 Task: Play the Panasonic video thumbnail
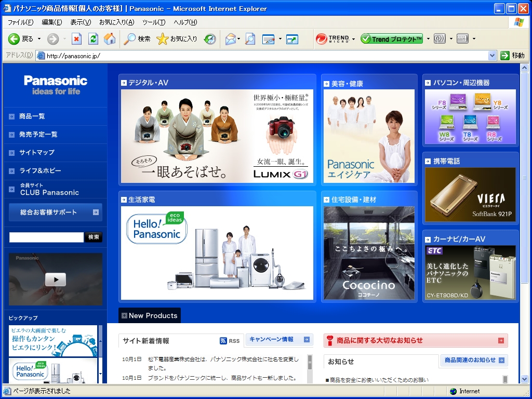pyautogui.click(x=55, y=280)
